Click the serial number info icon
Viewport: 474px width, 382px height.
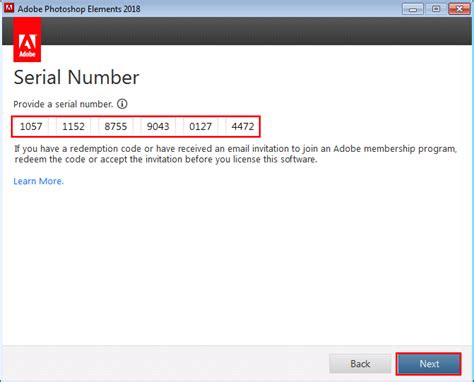(x=122, y=104)
